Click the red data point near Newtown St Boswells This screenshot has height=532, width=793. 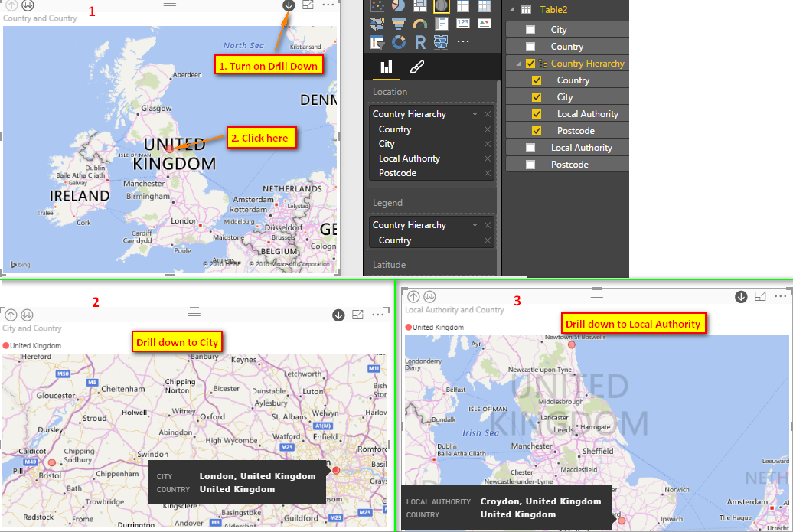tap(572, 344)
